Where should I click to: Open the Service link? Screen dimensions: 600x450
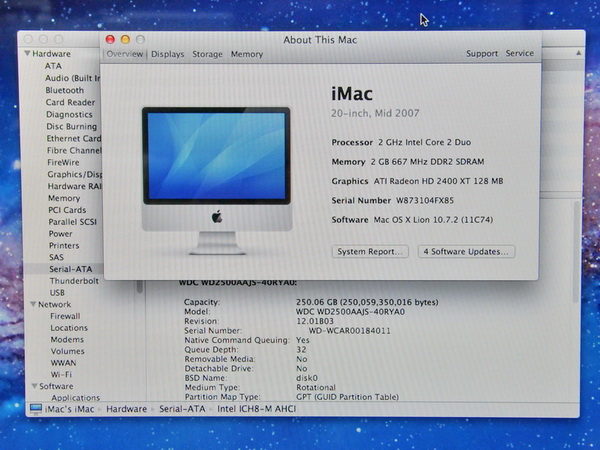point(519,54)
